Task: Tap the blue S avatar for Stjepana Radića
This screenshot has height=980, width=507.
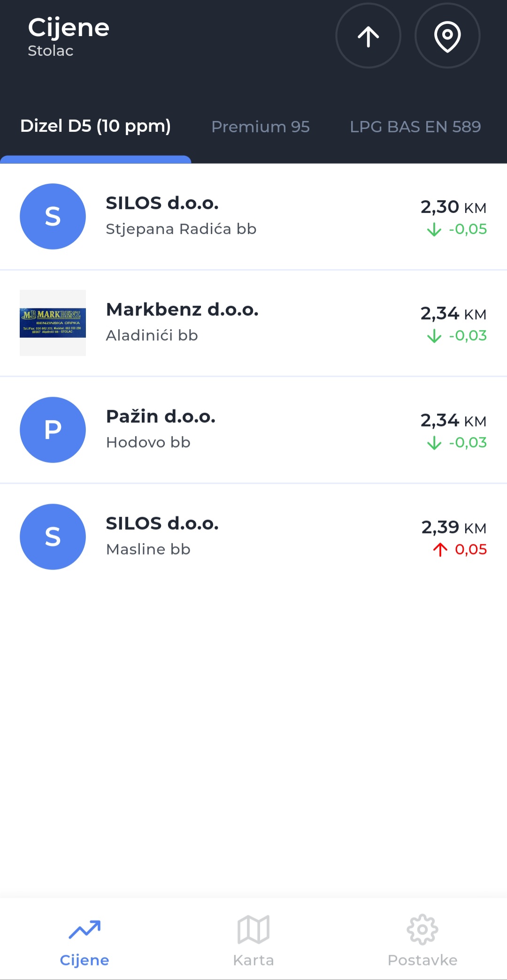Action: (53, 216)
